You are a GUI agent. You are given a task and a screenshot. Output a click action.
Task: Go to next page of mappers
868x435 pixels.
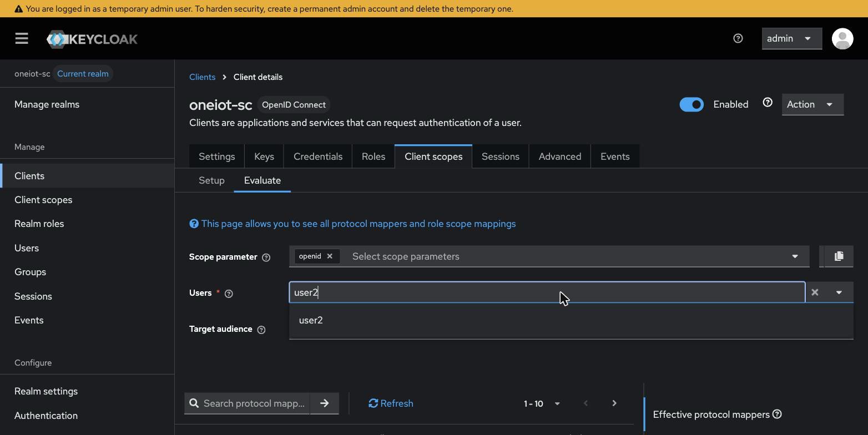coord(614,403)
